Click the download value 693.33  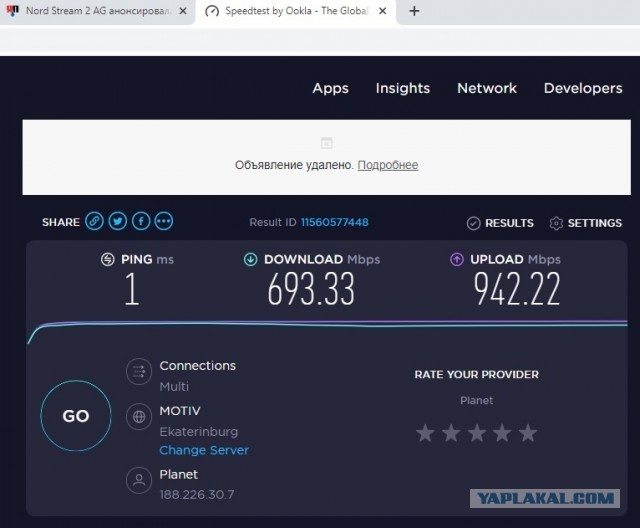[311, 289]
